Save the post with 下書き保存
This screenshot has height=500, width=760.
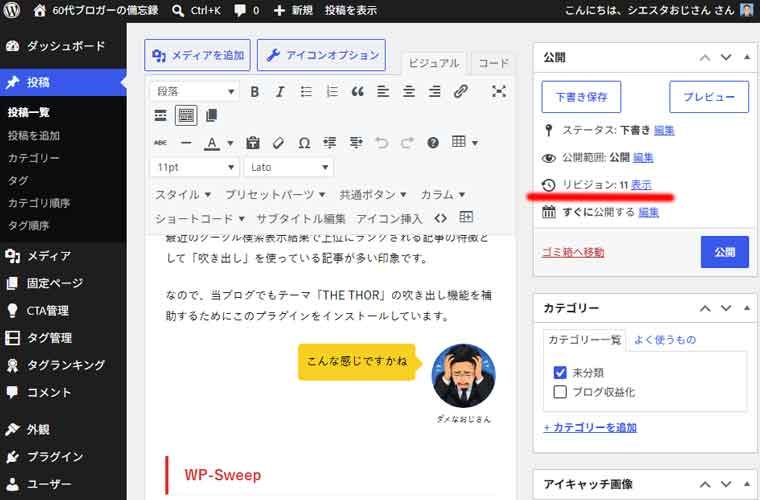[x=581, y=97]
